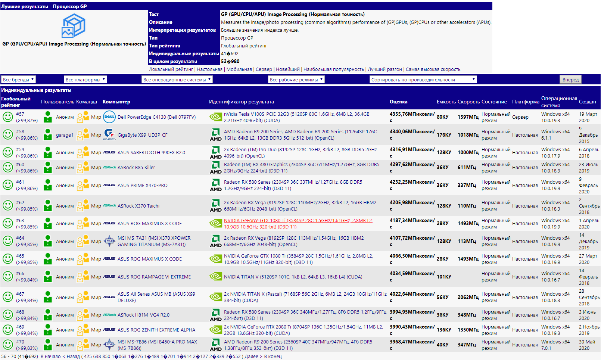Click the ASUS logo beside ROG ZENITH EXTREME ALPHA

109,330
